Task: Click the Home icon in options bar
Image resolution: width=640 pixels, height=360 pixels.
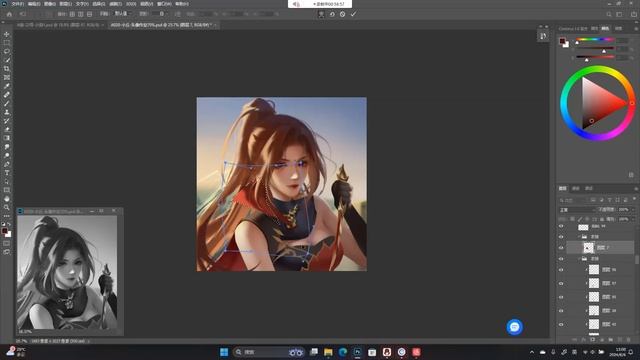Action: coord(9,14)
